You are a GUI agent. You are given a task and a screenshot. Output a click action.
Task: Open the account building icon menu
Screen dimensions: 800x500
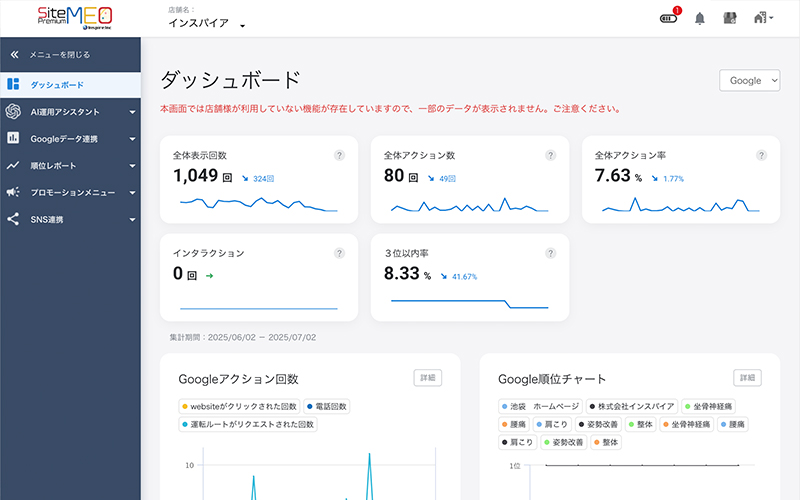763,18
